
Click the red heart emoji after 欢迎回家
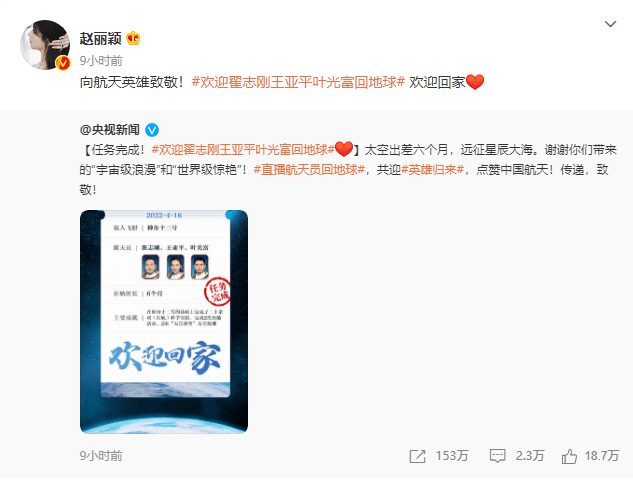tap(475, 82)
